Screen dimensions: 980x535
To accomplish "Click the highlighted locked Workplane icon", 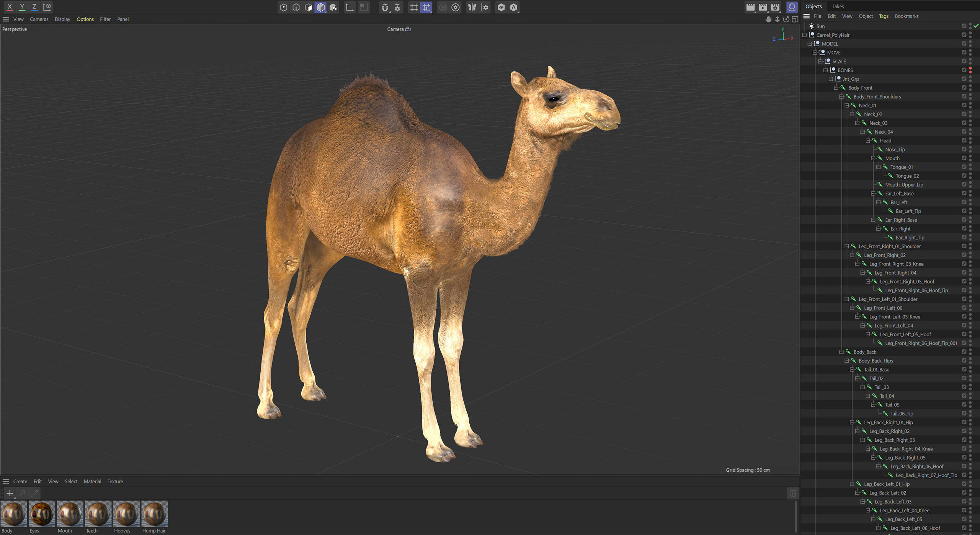I will click(x=426, y=7).
